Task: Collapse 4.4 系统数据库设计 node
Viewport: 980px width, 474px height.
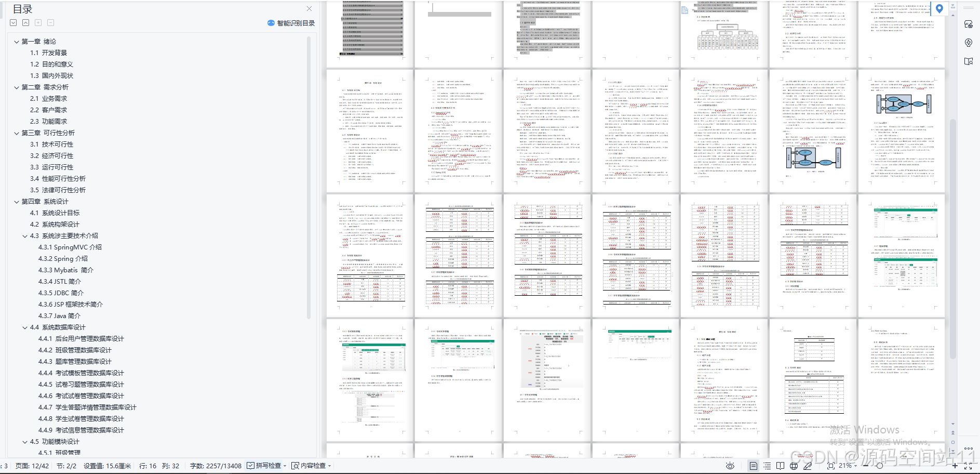Action: (25, 327)
